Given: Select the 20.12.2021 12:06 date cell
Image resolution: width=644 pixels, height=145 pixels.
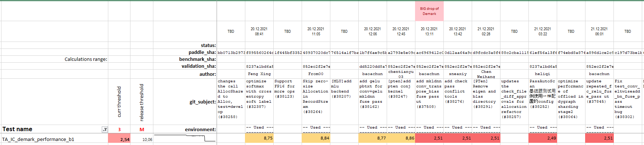Looking at the screenshot, I should point(373,31).
